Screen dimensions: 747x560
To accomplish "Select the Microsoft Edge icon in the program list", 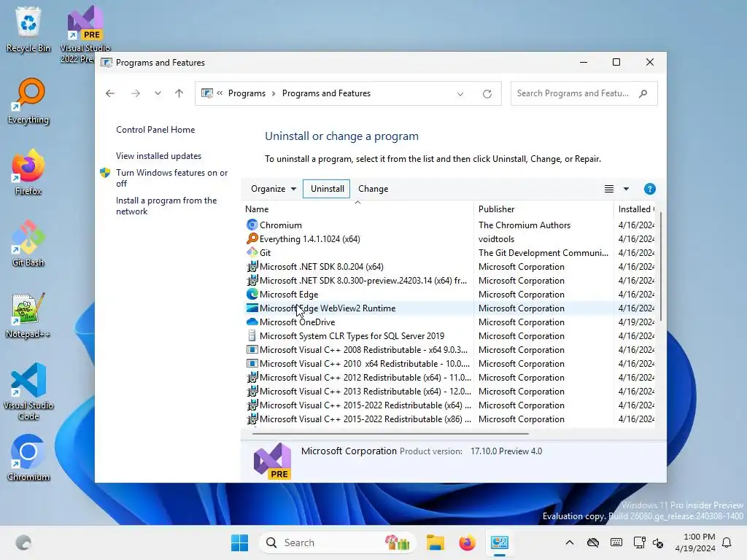I will 252,295.
